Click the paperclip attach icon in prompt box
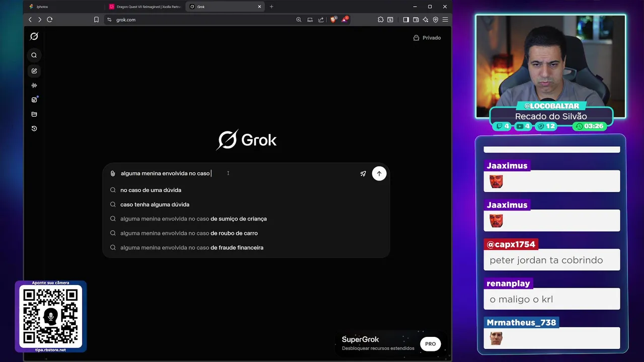 point(113,173)
